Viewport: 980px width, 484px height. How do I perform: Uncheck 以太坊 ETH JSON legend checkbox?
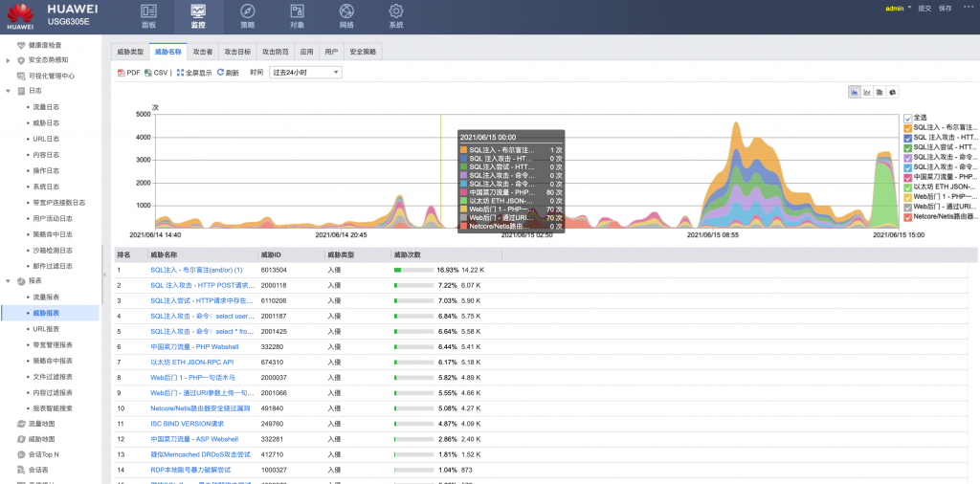pyautogui.click(x=908, y=187)
